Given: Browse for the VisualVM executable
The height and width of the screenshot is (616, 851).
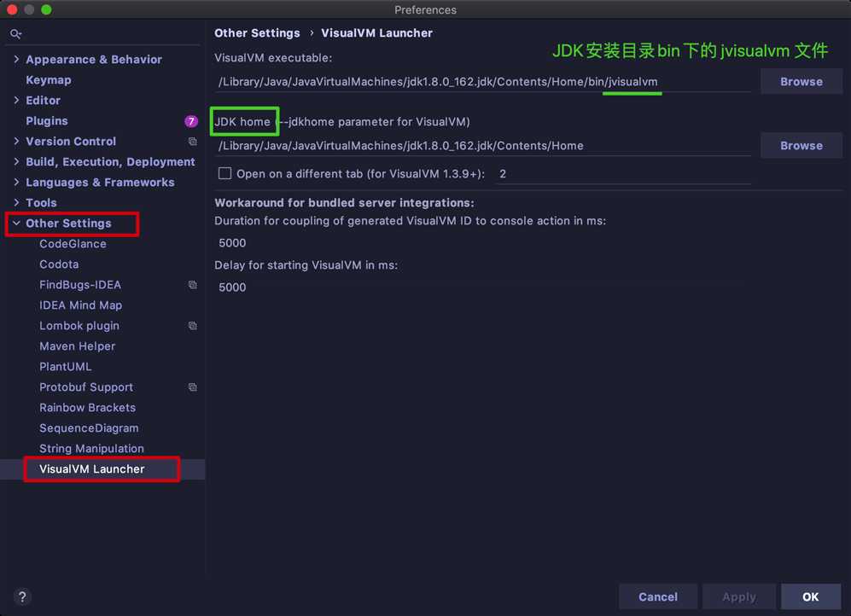Looking at the screenshot, I should click(x=801, y=81).
